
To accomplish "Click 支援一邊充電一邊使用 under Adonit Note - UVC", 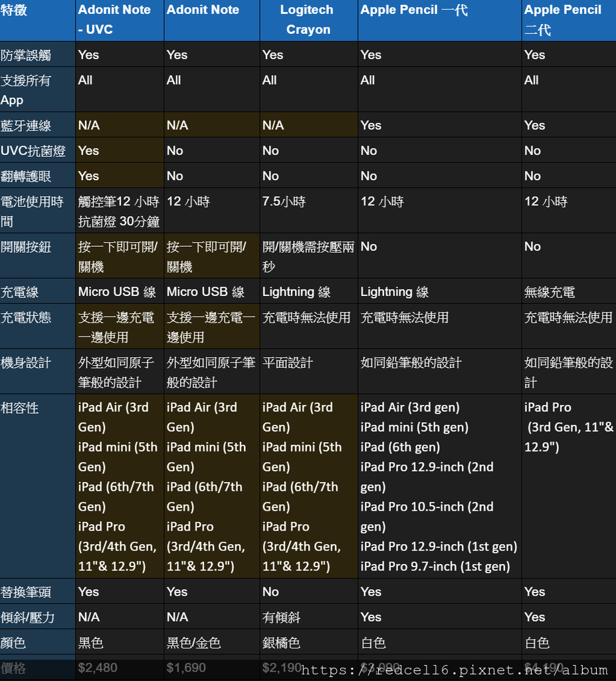I will click(x=120, y=327).
